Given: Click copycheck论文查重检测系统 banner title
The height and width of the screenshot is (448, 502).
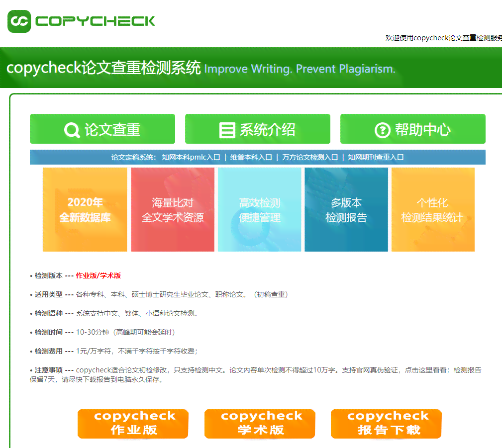Looking at the screenshot, I should pos(103,68).
